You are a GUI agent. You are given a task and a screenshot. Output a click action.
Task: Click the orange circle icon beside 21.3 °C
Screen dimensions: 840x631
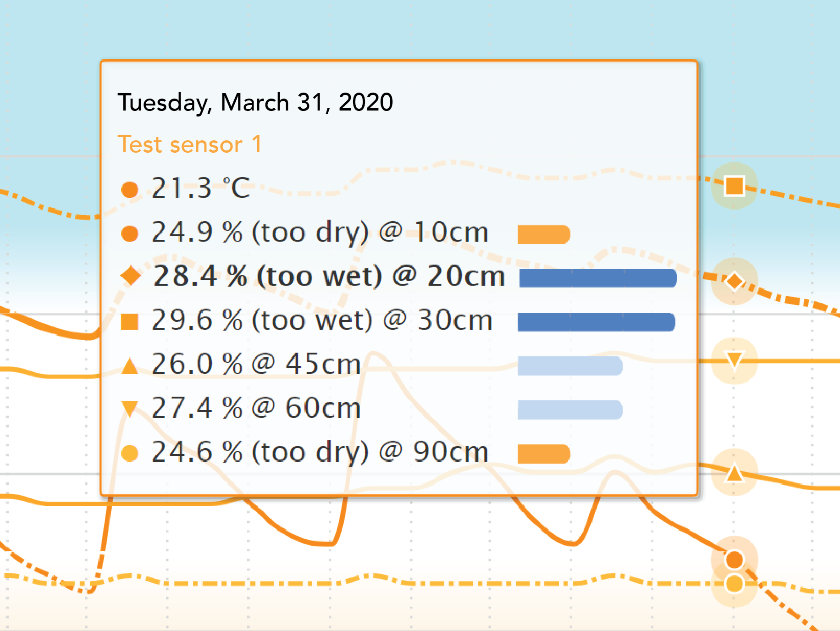pos(130,189)
